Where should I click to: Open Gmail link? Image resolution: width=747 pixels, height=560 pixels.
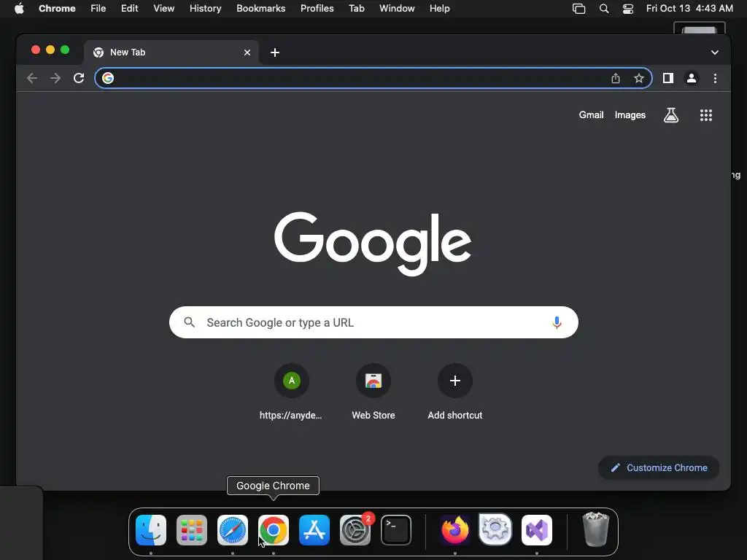591,114
